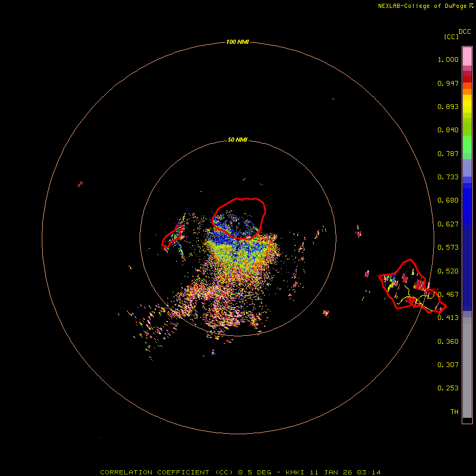Click the 0.947 color scale value
The image size is (476, 476).
448,83
